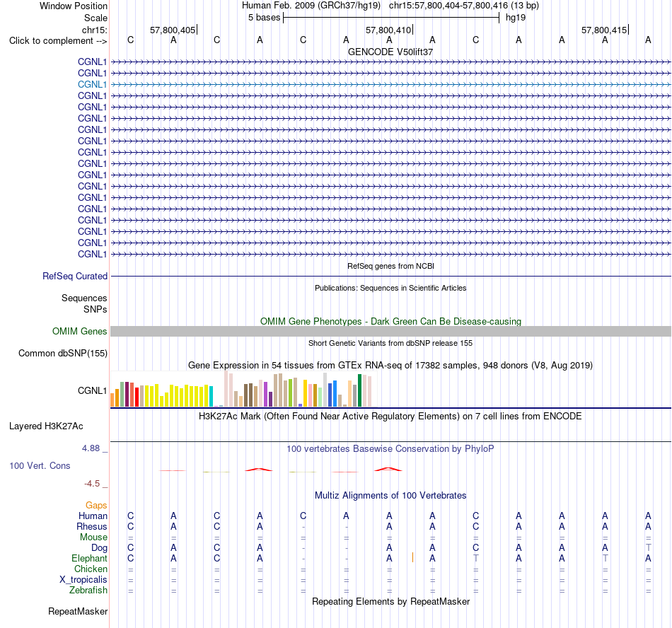This screenshot has width=672, height=628.
Task: Click the 'Elephant' alignment row label
Action: (90, 558)
